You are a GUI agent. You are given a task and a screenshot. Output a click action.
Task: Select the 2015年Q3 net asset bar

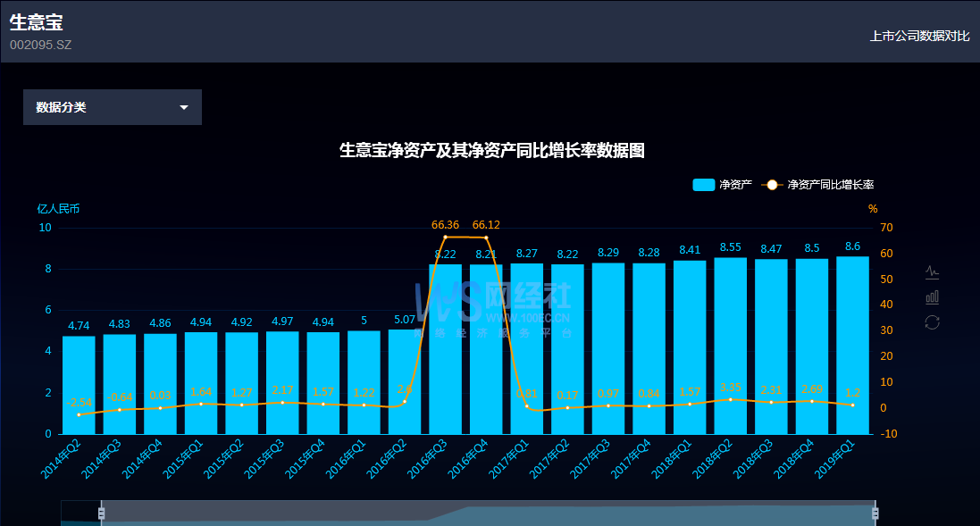[x=282, y=382]
